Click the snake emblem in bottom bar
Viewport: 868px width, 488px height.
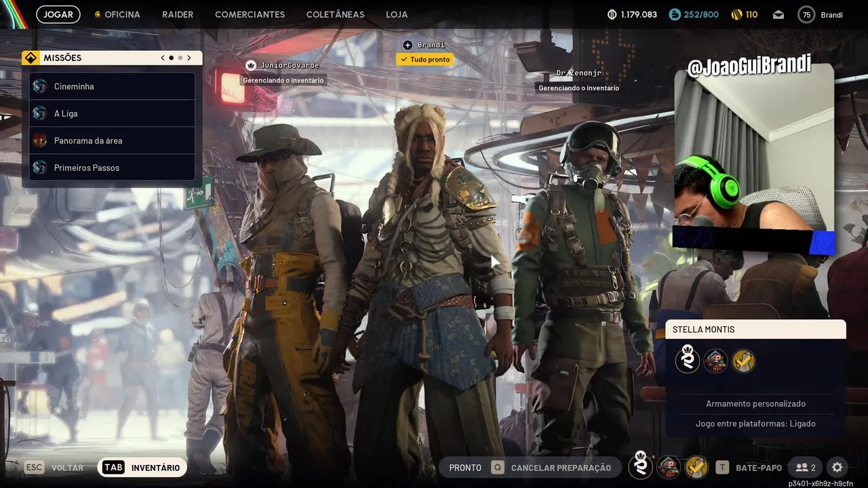(x=640, y=466)
